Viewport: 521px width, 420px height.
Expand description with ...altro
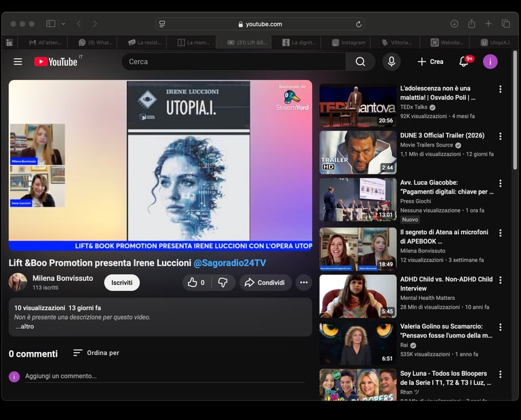pos(25,326)
